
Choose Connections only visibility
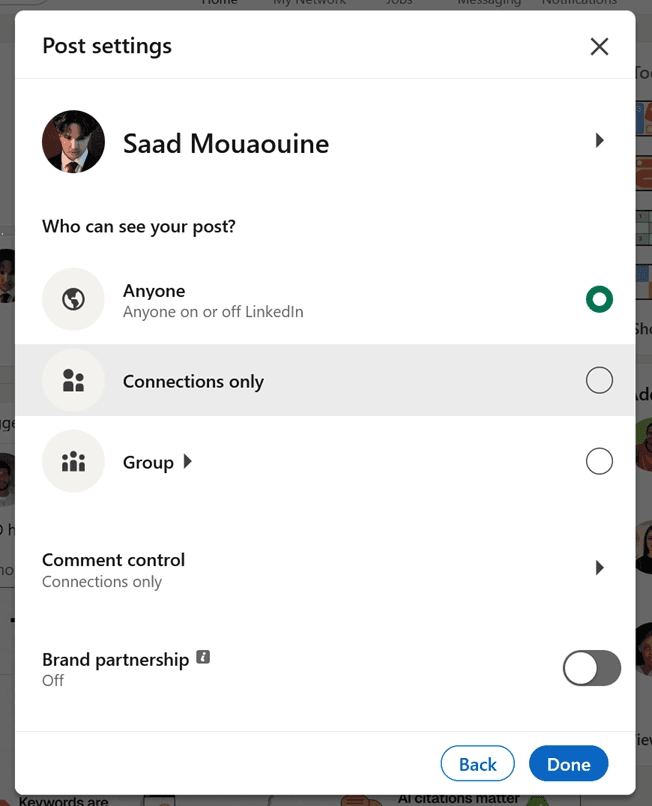[599, 380]
